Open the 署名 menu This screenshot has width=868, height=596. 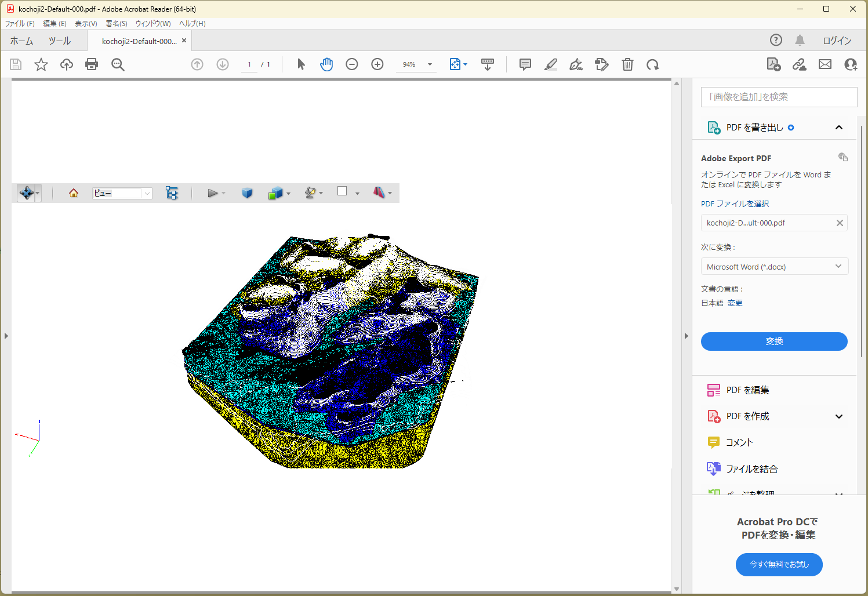point(117,24)
